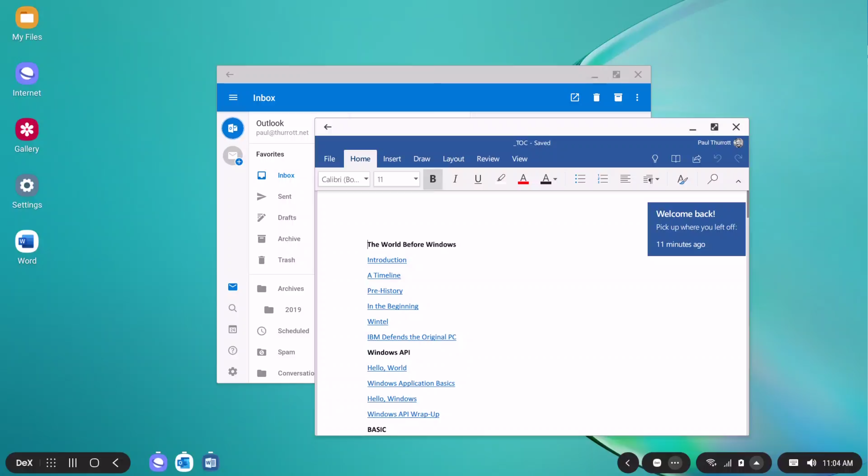
Task: Click the Share icon in Word
Action: tap(697, 159)
